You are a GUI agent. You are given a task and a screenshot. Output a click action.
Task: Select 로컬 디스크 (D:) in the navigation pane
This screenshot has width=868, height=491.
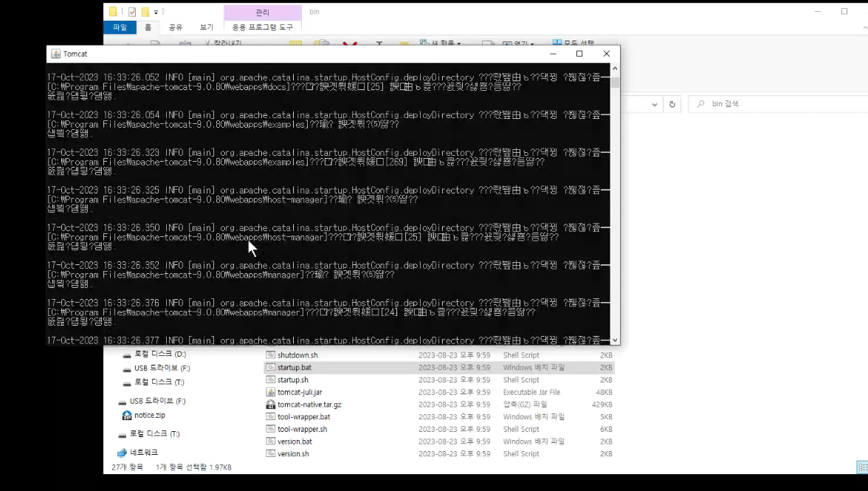coord(160,354)
